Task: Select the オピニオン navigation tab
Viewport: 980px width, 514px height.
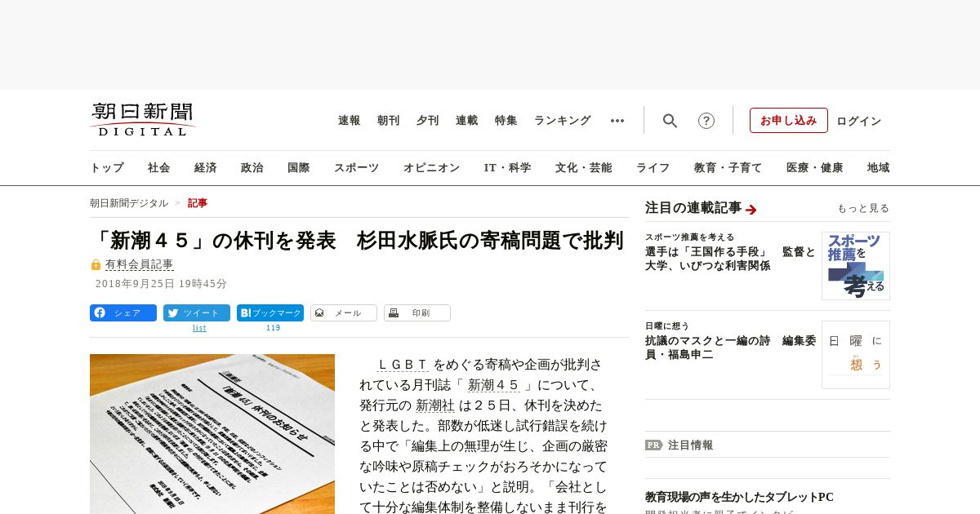Action: point(432,168)
